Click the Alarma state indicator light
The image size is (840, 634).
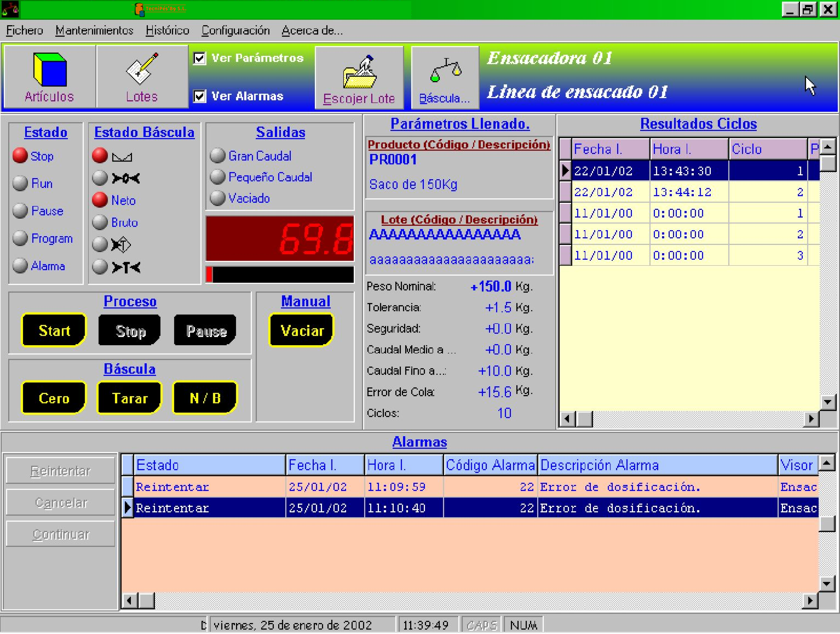(x=20, y=265)
